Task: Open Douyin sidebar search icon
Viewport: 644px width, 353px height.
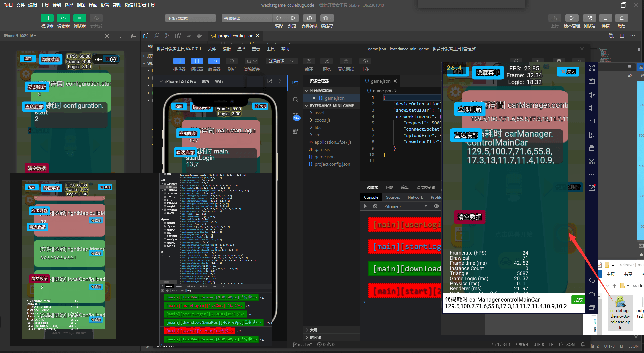Action: pos(295,99)
